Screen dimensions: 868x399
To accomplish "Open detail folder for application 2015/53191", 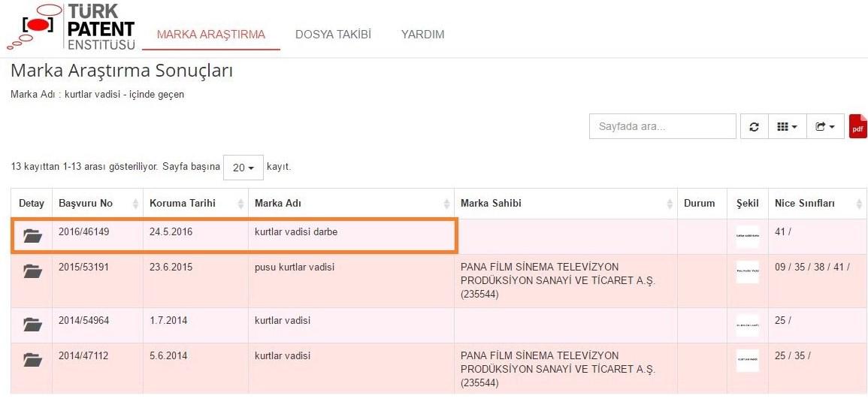I will pyautogui.click(x=32, y=271).
